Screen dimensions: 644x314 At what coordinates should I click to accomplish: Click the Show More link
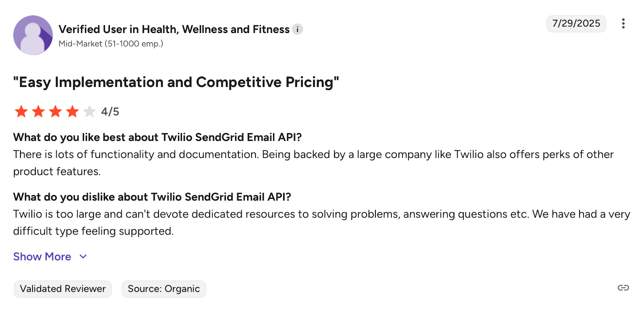[x=42, y=257]
